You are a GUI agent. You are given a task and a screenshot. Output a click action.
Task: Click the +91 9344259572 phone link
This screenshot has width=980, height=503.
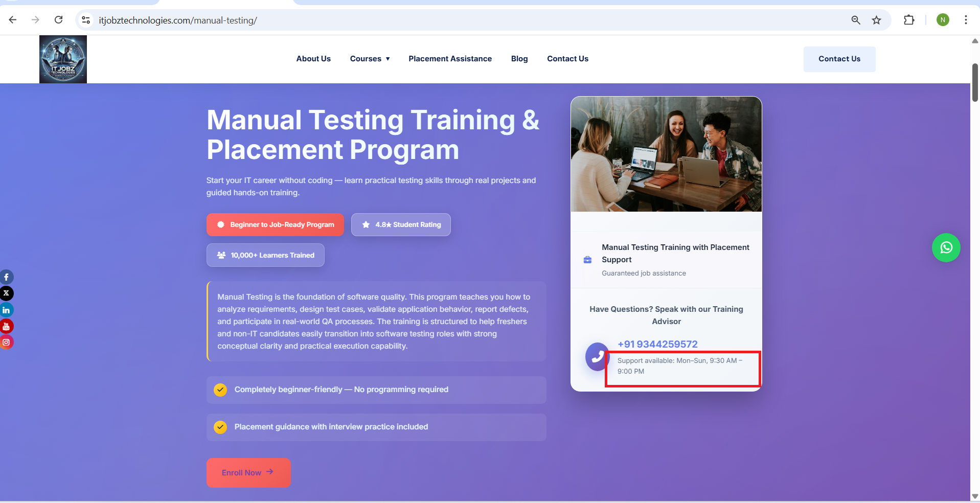tap(657, 344)
